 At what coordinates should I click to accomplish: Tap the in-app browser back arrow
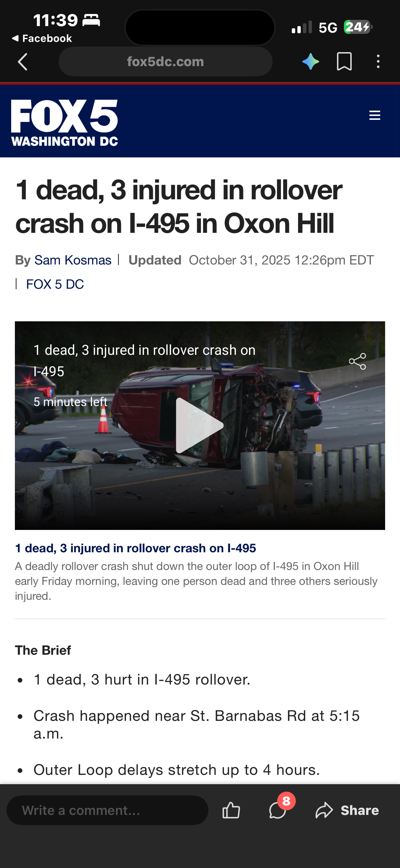[23, 62]
